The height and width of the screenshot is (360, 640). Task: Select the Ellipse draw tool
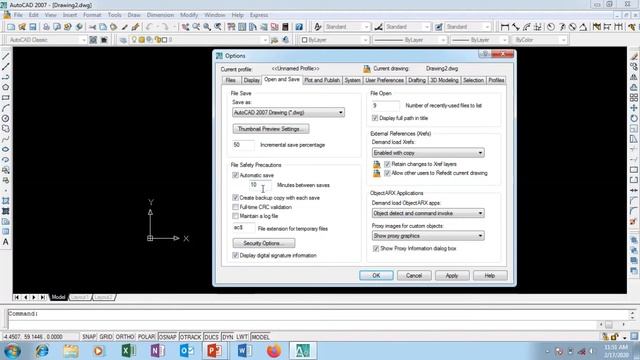[6, 149]
